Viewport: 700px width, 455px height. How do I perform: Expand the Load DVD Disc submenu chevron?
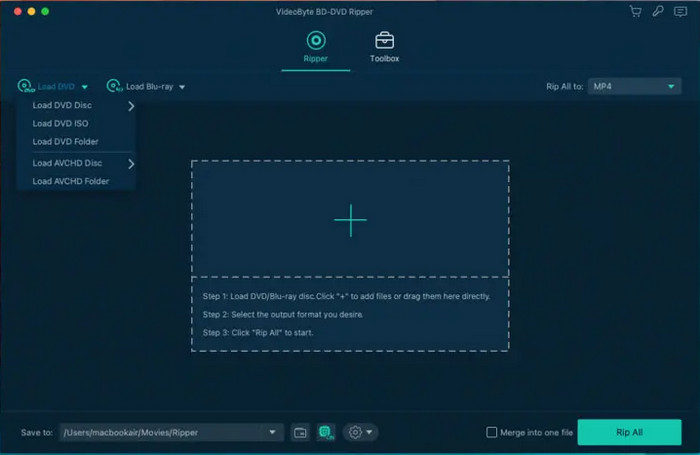coord(131,106)
